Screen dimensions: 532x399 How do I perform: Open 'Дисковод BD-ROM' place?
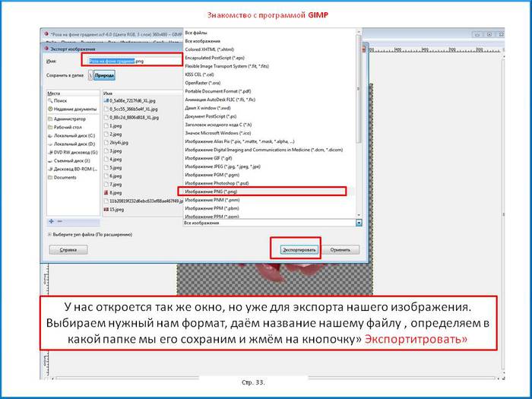(x=73, y=169)
